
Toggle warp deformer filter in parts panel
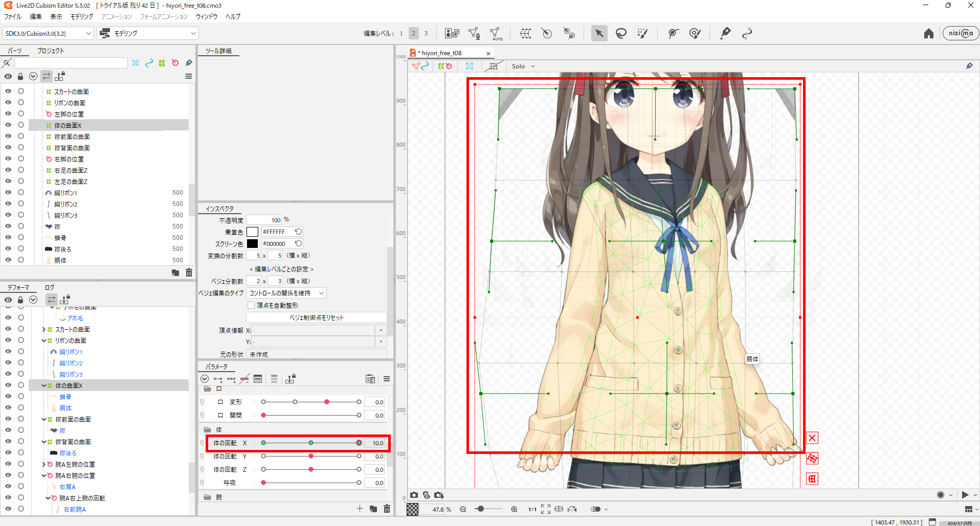162,63
